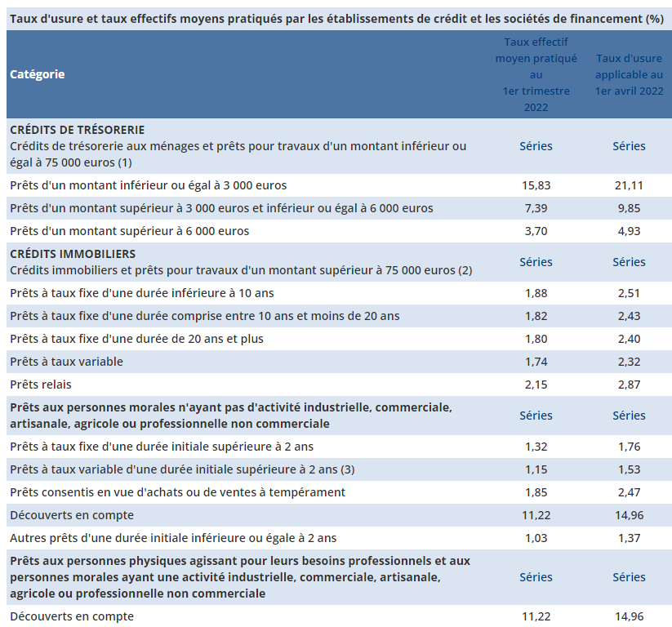The width and height of the screenshot is (672, 627).
Task: Click 'Prêts à taux variable d'une durée initiale supérieure à 2 ans (3)'
Action: click(182, 469)
